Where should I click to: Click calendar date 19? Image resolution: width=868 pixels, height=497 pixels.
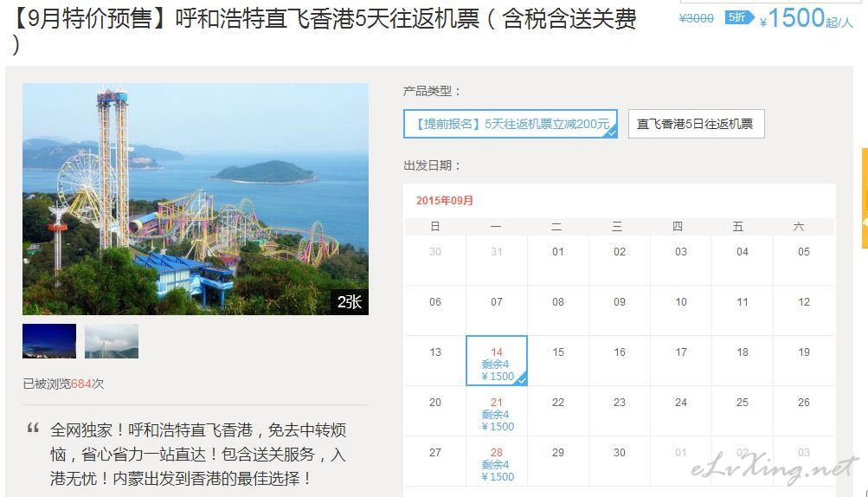804,352
